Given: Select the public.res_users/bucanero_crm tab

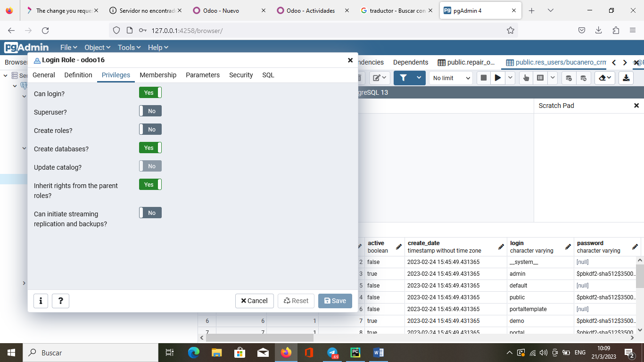Looking at the screenshot, I should click(556, 62).
